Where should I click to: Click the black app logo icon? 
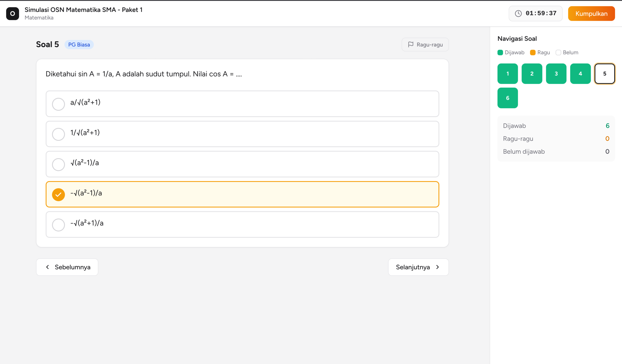pos(13,13)
